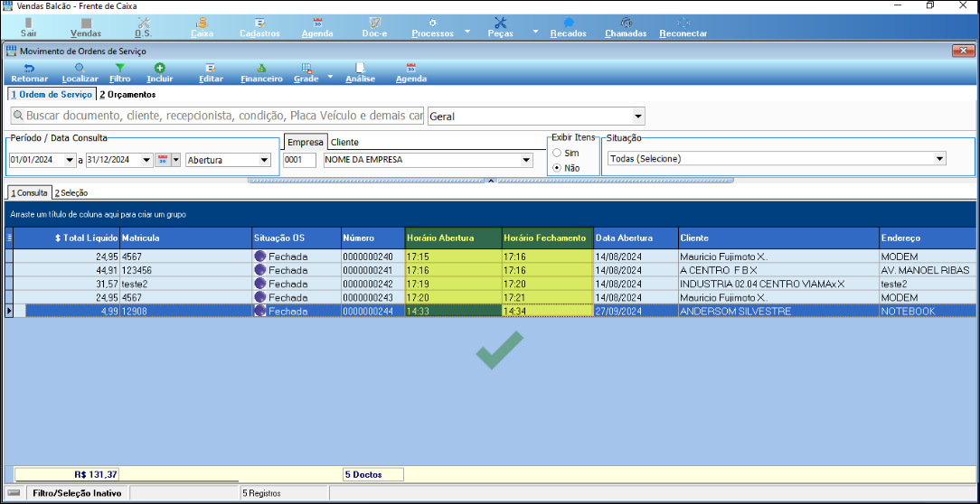Sort by Data Abertura column header
Image resolution: width=980 pixels, height=504 pixels.
(x=636, y=238)
